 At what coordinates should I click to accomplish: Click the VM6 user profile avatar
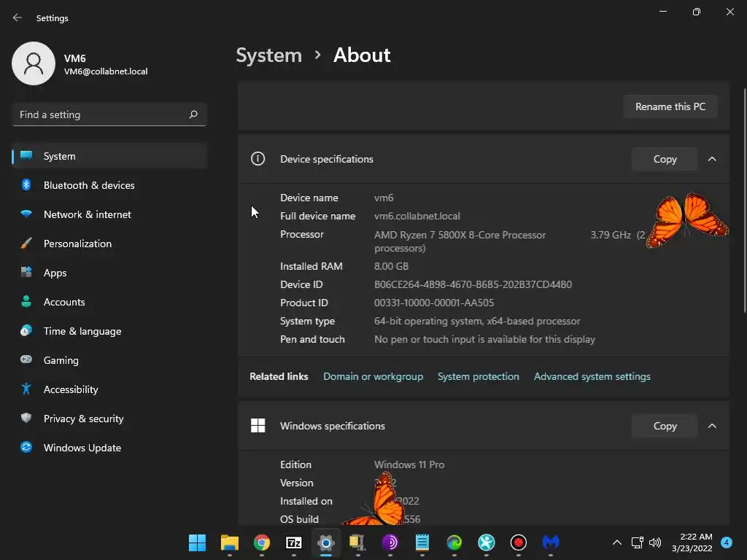coord(34,63)
